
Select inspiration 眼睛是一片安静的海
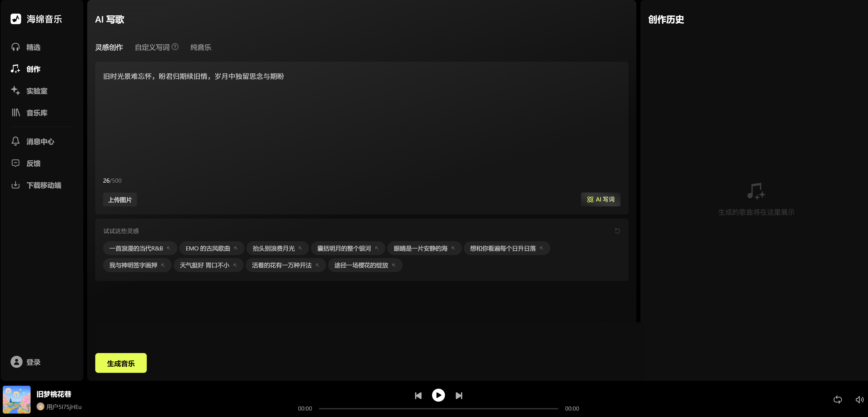pos(424,248)
